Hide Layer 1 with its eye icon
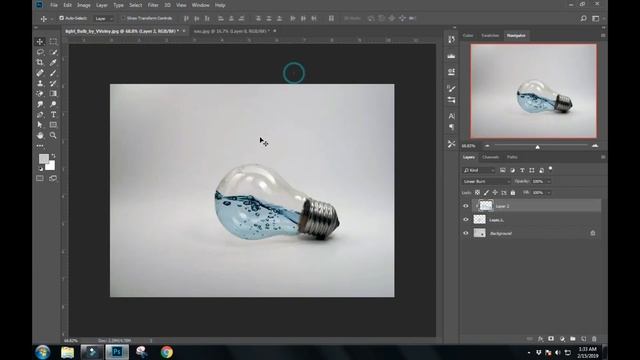The image size is (640, 360). tap(466, 220)
